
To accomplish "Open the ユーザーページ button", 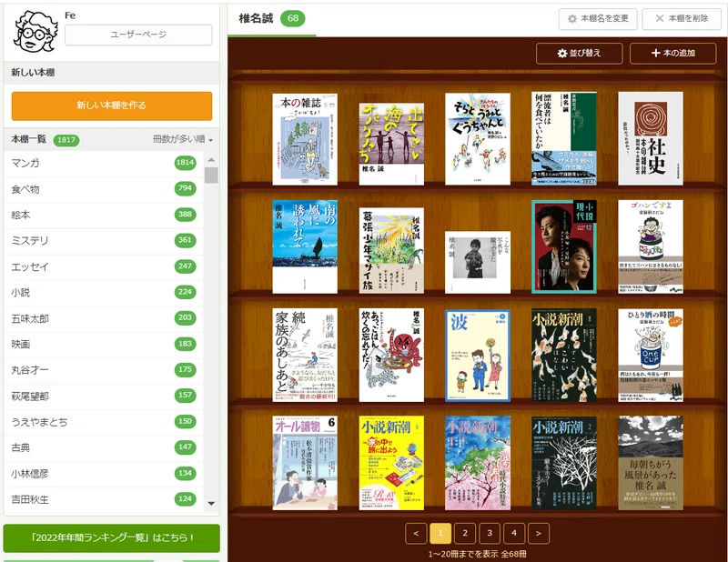I will pos(138,35).
